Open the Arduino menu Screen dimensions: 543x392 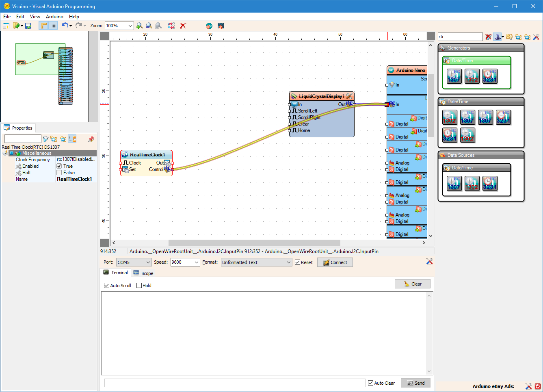pyautogui.click(x=54, y=17)
